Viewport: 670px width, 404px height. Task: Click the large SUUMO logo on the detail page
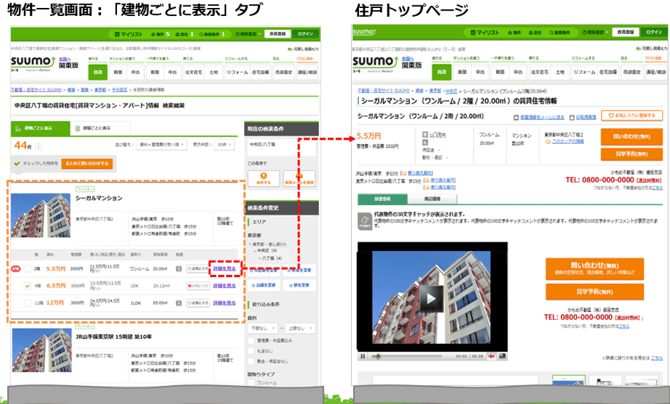click(375, 63)
